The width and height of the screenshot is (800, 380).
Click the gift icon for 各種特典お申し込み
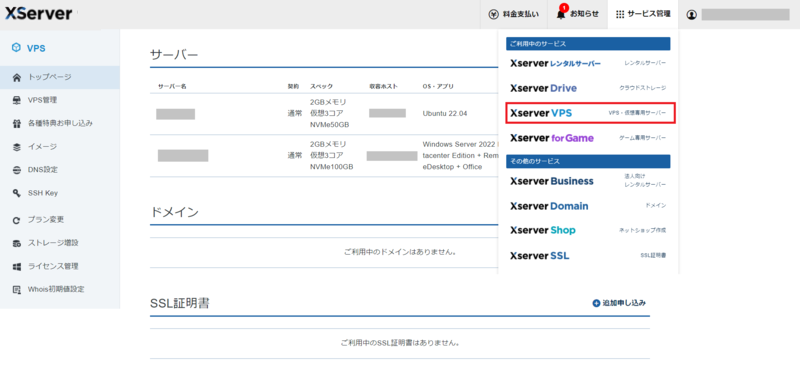tap(17, 123)
